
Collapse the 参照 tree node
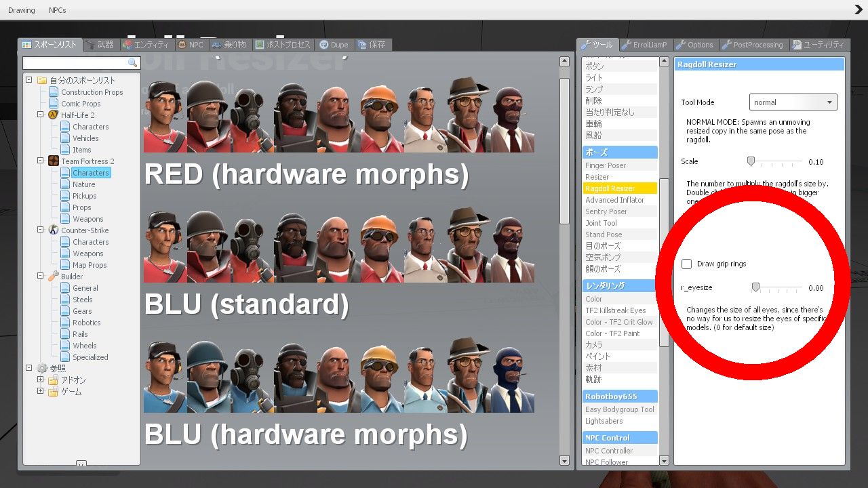tap(29, 368)
